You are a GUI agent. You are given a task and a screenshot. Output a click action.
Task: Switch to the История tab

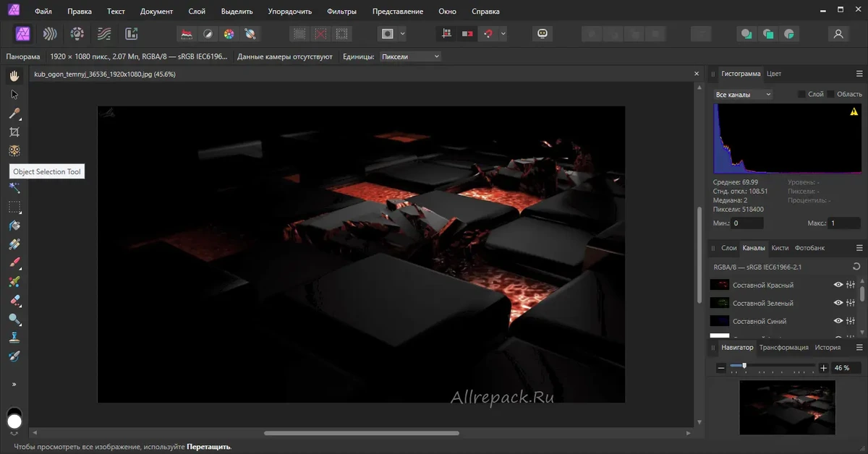(x=827, y=348)
